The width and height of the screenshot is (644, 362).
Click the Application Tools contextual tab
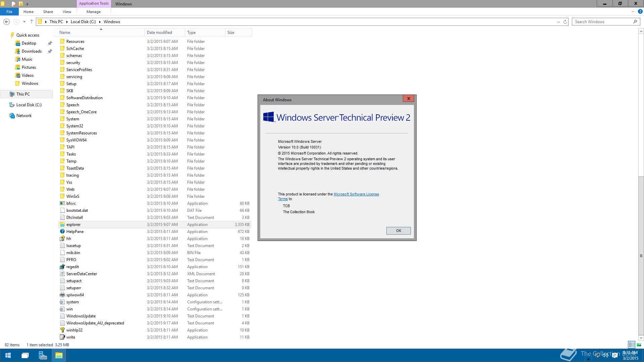[x=94, y=4]
